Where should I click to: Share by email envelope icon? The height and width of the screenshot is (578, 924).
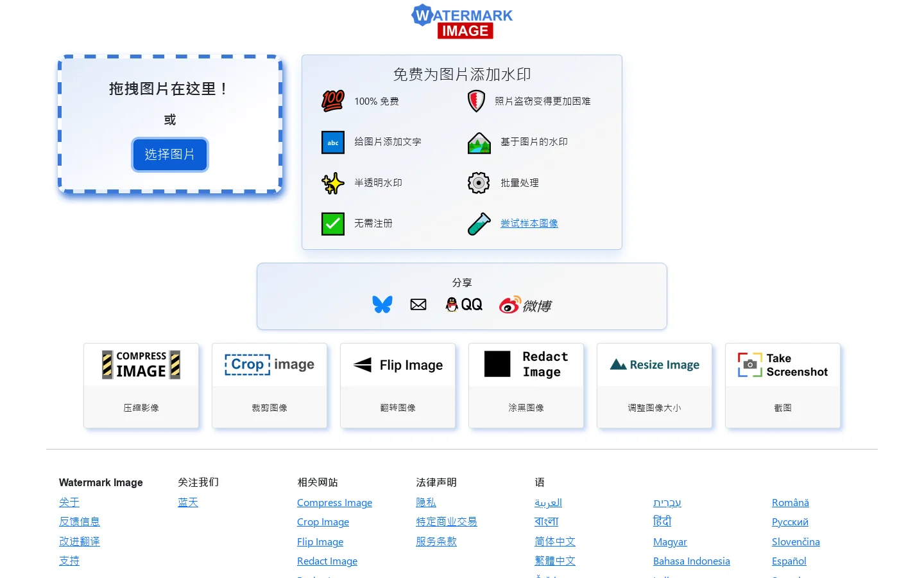(418, 304)
